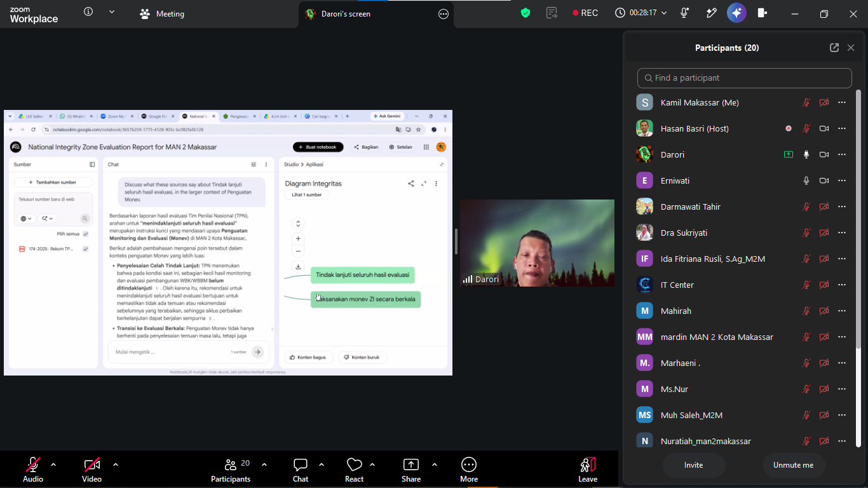The width and height of the screenshot is (868, 488).
Task: Zoom out on diagram with minus icon
Action: 298,252
